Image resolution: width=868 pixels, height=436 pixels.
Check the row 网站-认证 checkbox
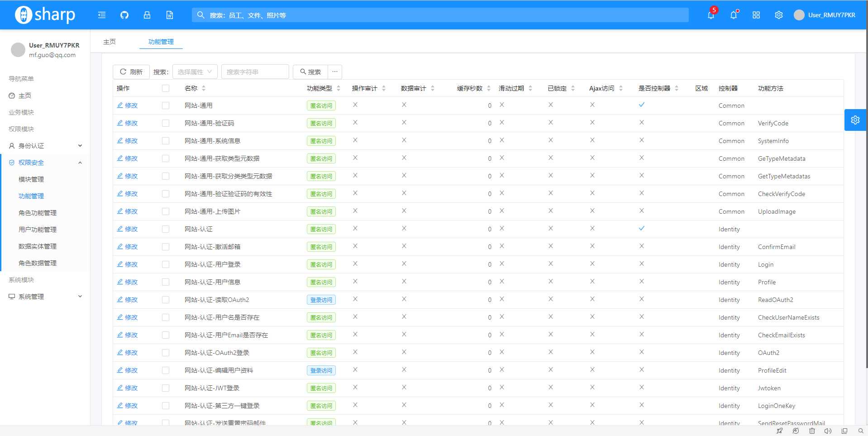coord(166,229)
